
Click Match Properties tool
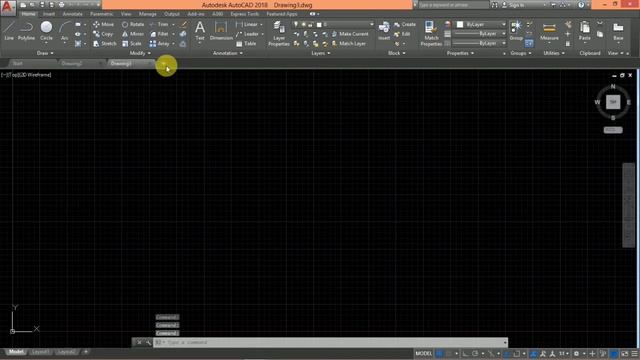pos(431,33)
